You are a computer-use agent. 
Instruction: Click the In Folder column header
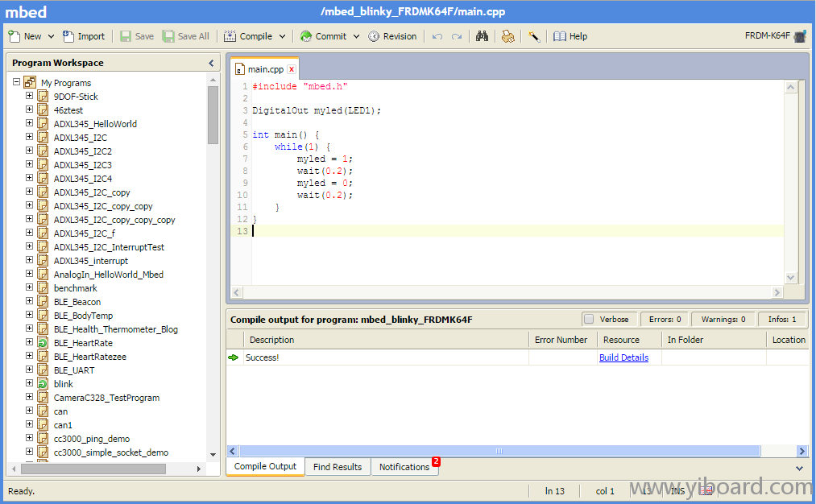click(x=714, y=340)
